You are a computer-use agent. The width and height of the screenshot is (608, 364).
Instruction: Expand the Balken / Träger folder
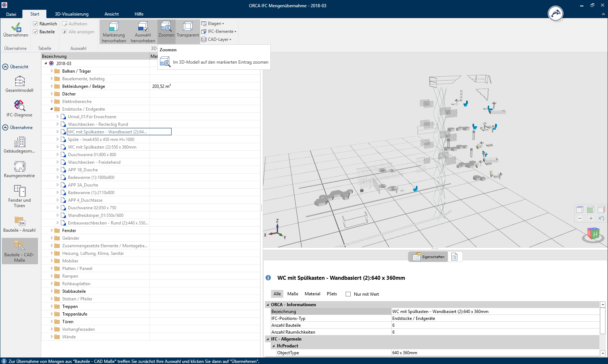tap(52, 71)
